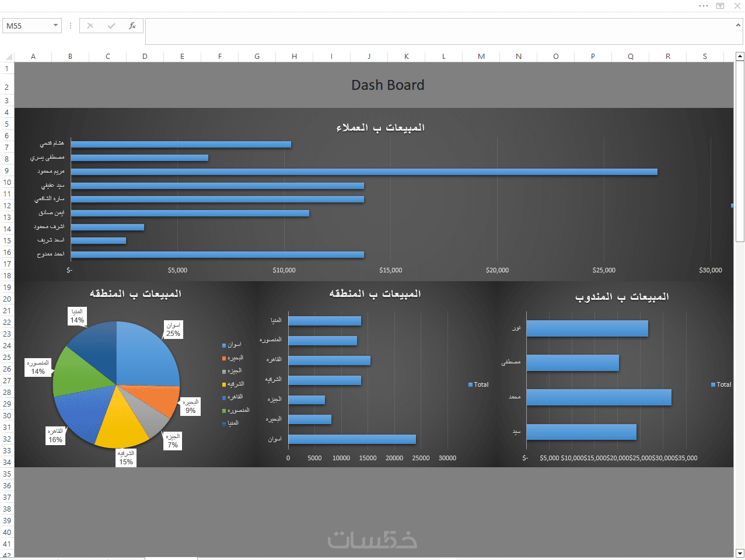Select column S header
This screenshot has width=745, height=560.
pos(705,57)
